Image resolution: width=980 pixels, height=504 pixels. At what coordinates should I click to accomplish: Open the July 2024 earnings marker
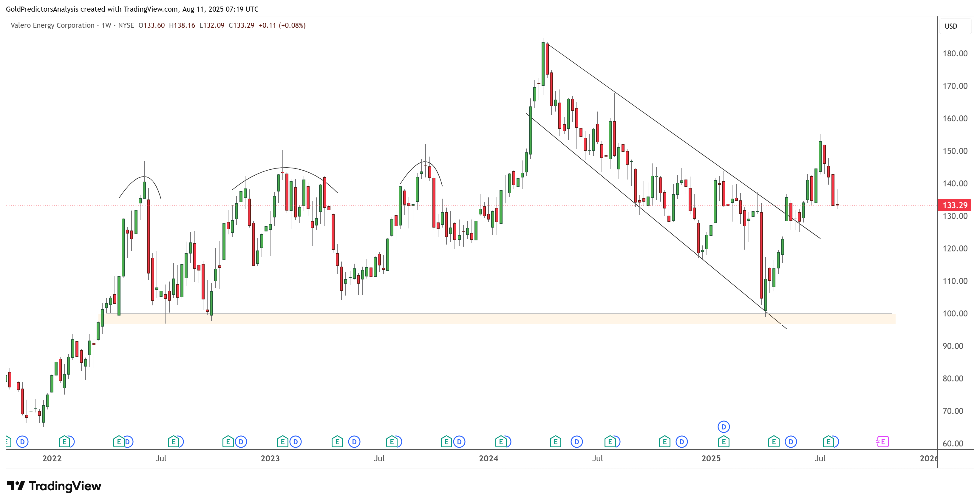click(610, 442)
